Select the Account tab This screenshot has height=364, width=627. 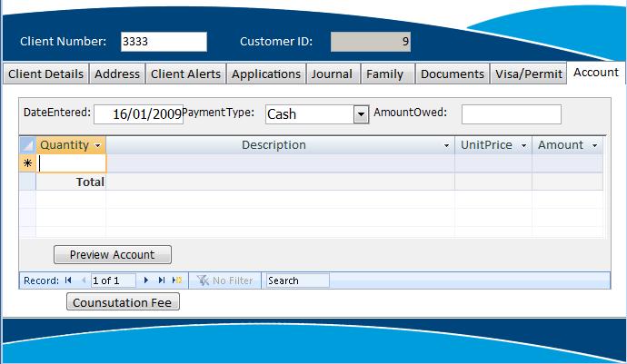click(x=596, y=73)
